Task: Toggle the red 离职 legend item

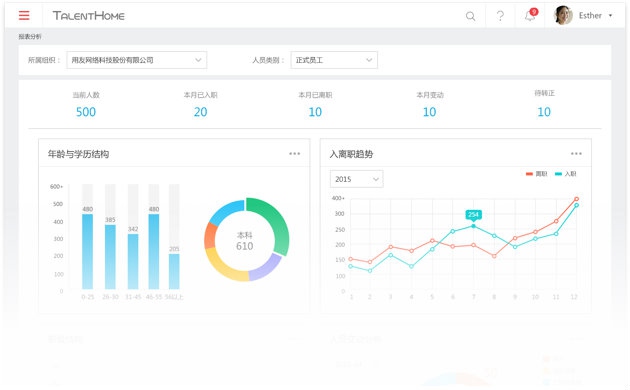Action: pos(536,174)
